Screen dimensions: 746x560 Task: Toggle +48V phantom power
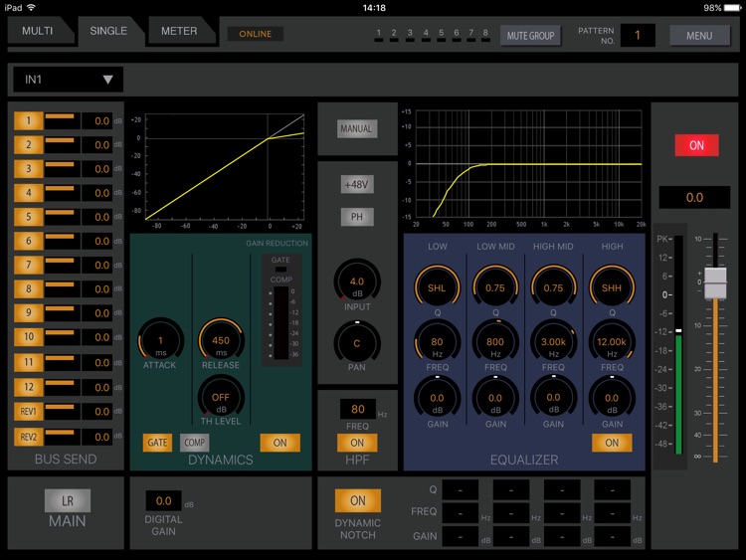pos(356,184)
